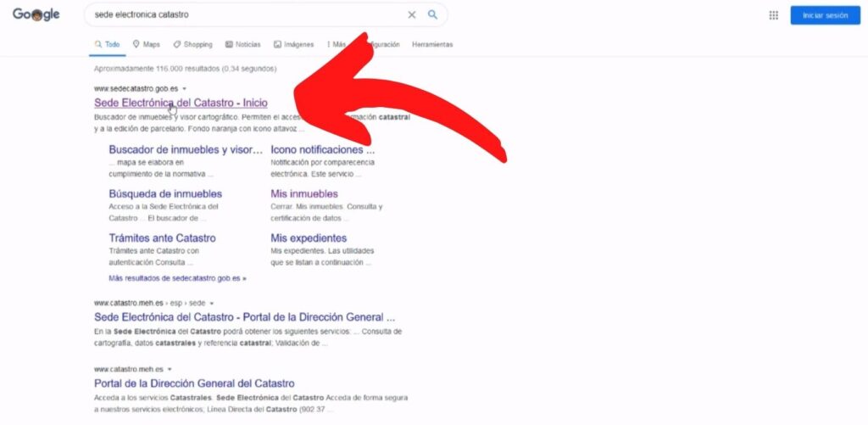Click the www.sedecatastro.gob.es URL text
The image size is (868, 425).
coord(136,89)
